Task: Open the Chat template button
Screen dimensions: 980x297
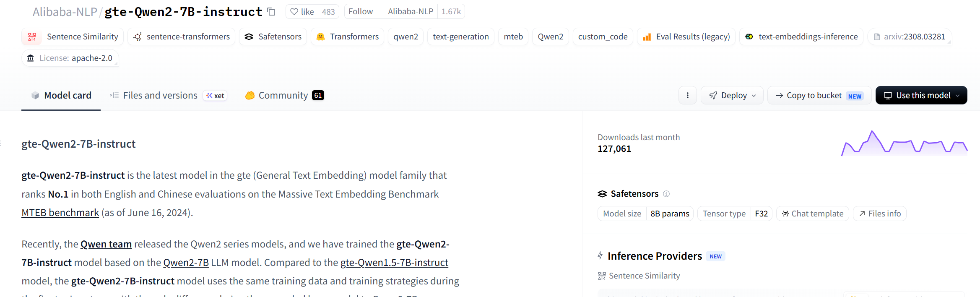Action: [813, 214]
